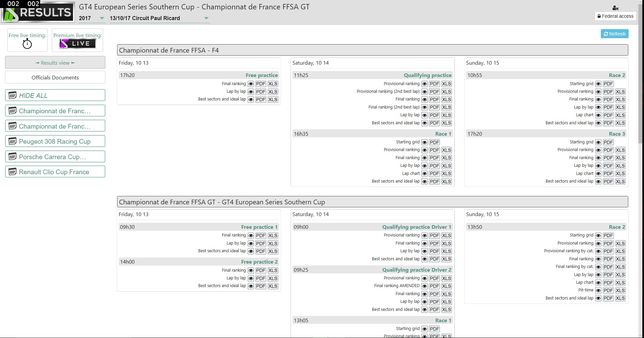Viewport: 644px width, 338px height.
Task: Download F4 Qualifying Lap by lap PDF
Action: coord(435,115)
